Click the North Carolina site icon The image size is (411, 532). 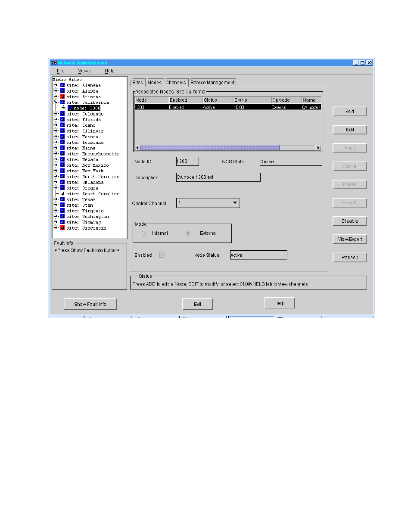(62, 177)
